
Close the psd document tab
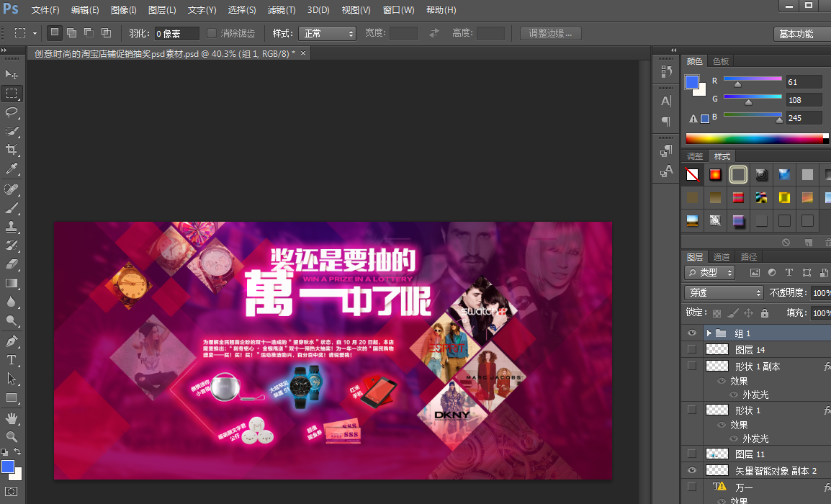(x=303, y=53)
